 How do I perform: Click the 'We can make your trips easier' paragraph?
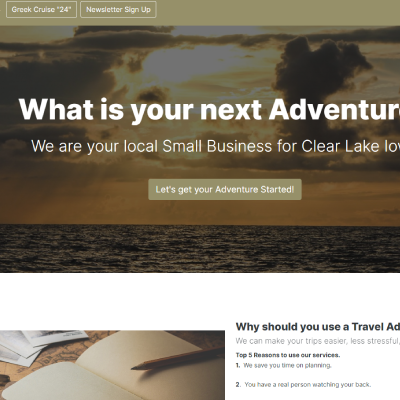tap(318, 341)
